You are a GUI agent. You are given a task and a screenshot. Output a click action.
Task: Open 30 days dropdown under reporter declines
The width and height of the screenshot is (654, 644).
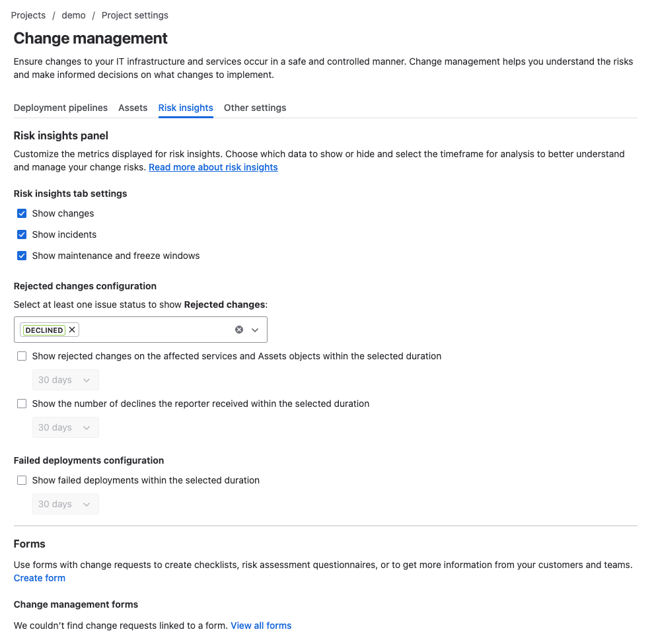(x=65, y=427)
